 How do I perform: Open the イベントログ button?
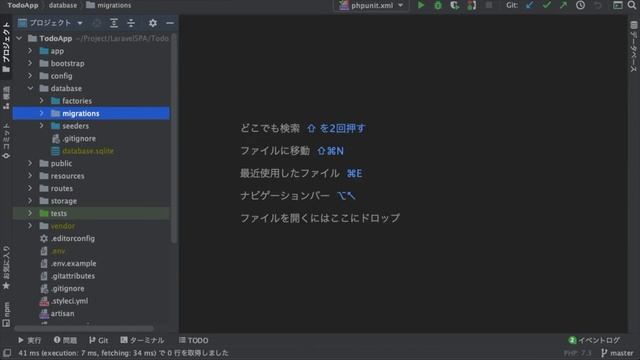(x=594, y=340)
